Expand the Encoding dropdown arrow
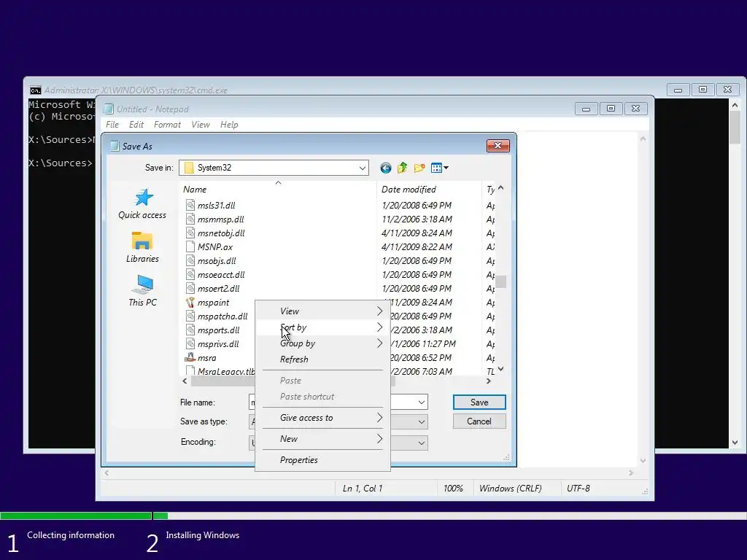This screenshot has height=560, width=747. [x=422, y=443]
